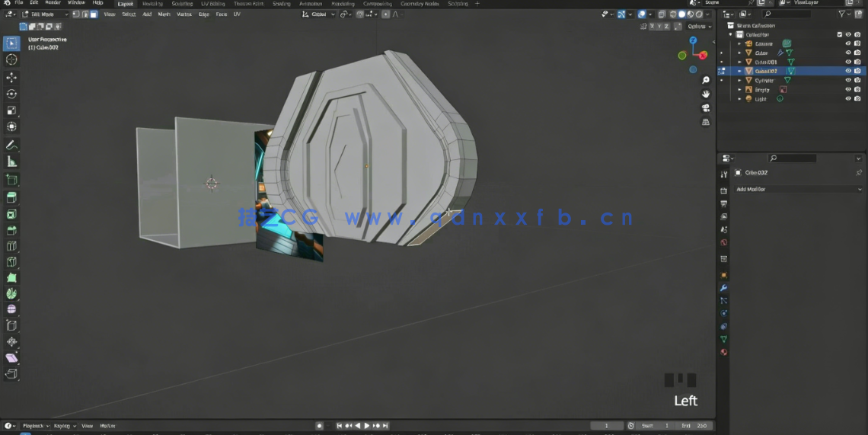868x435 pixels.
Task: Click the zoom magnifier in the viewport
Action: pos(706,81)
